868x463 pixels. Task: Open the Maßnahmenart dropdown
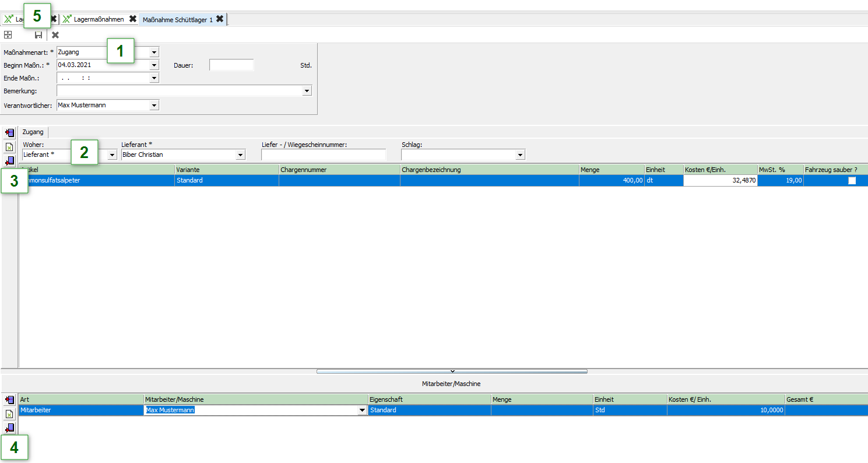point(154,52)
